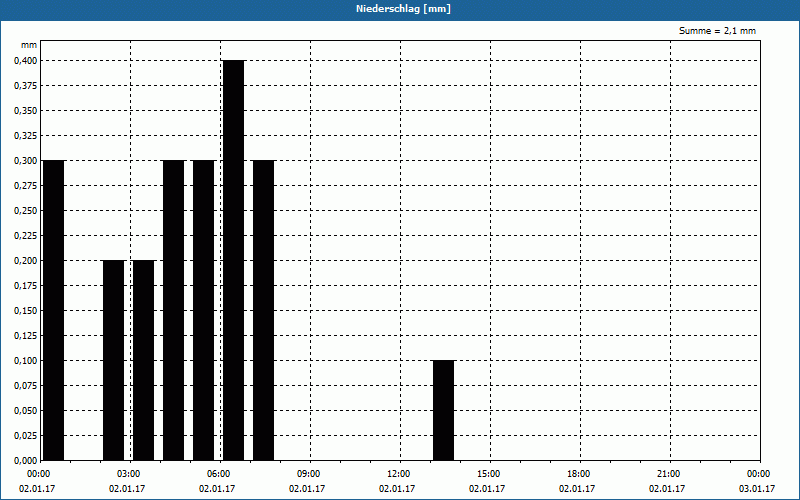Viewport: 800px width, 500px height.
Task: Select the Summe = 2,1 mm label
Action: click(717, 31)
